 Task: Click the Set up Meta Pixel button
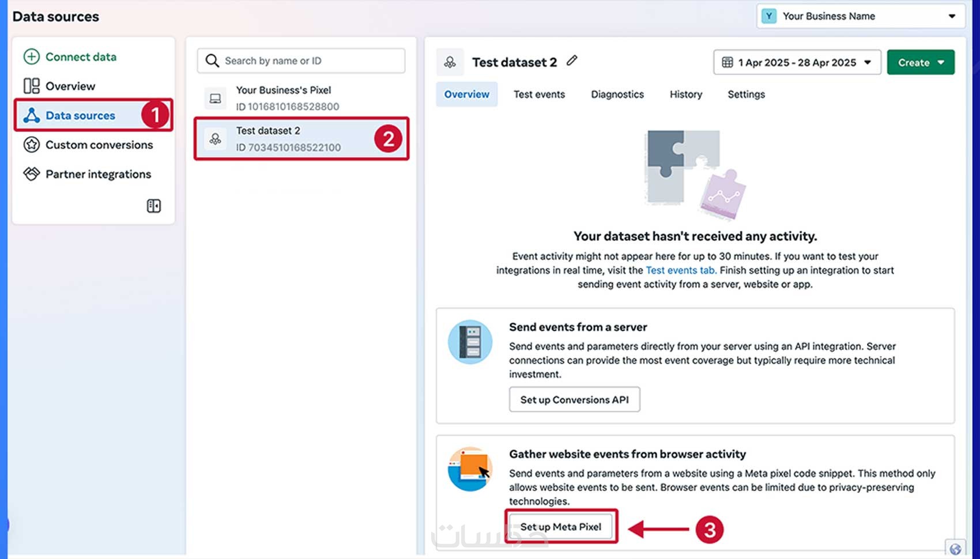click(561, 527)
